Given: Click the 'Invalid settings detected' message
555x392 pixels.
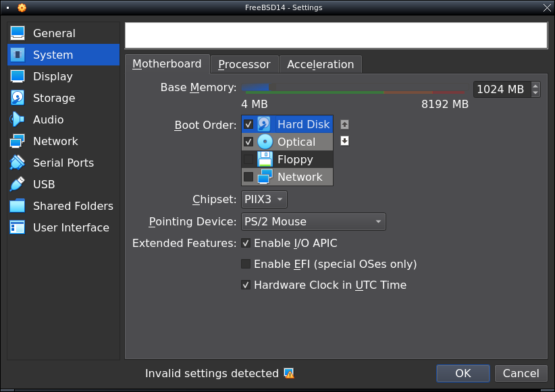Looking at the screenshot, I should click(211, 373).
